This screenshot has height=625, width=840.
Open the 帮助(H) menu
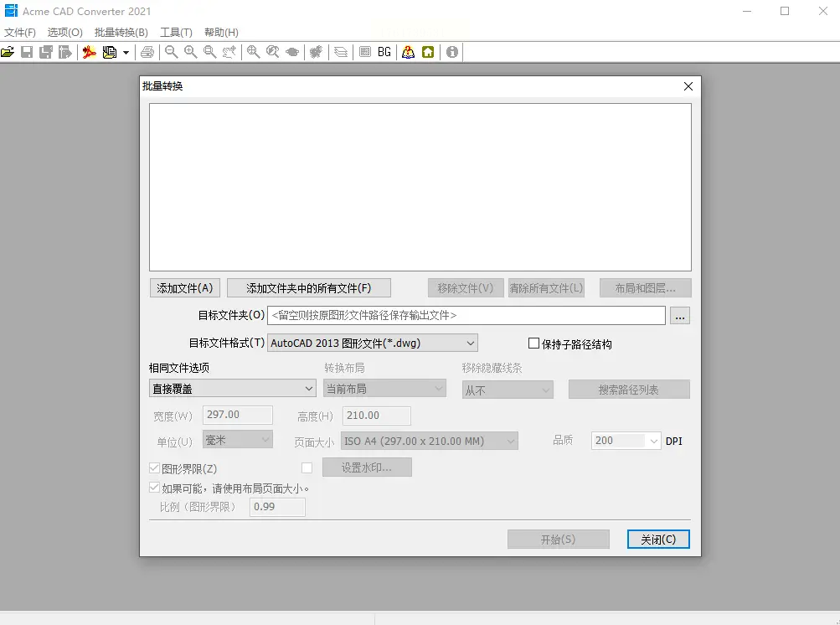click(221, 32)
